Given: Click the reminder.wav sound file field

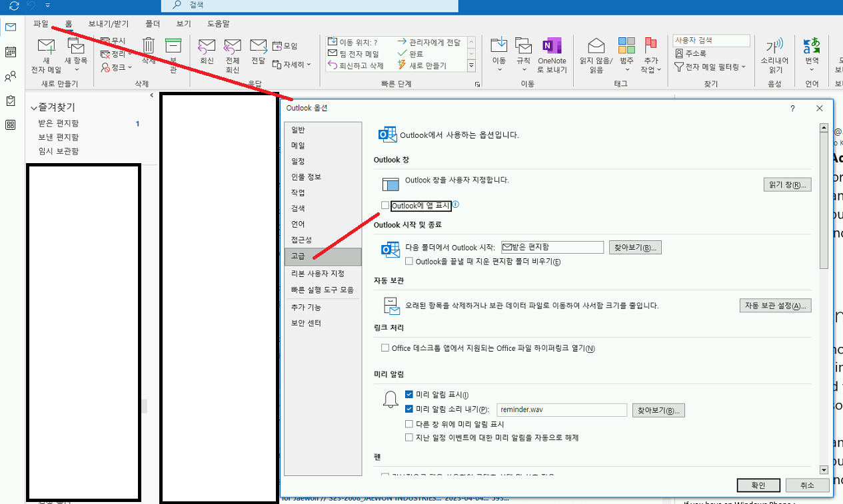Looking at the screenshot, I should click(562, 410).
